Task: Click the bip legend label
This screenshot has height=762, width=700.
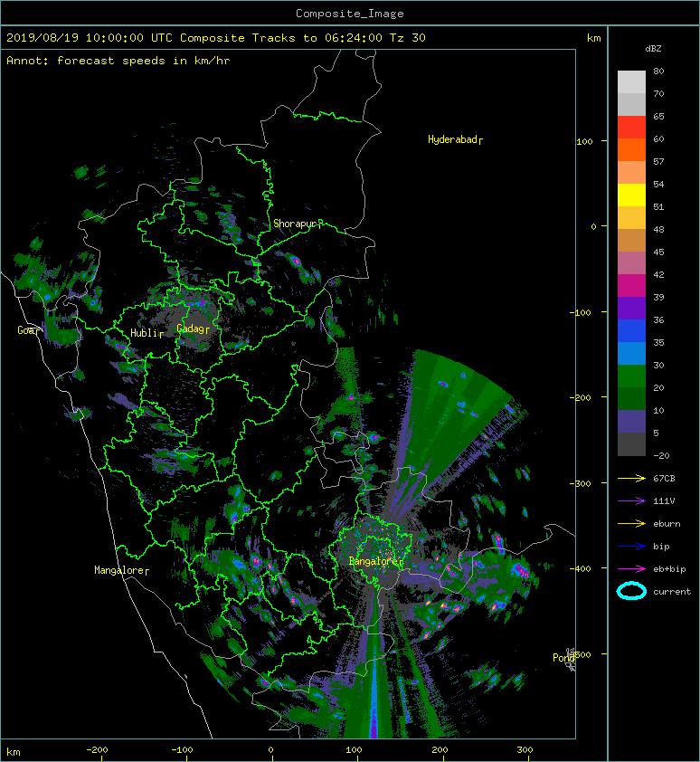Action: [x=661, y=547]
